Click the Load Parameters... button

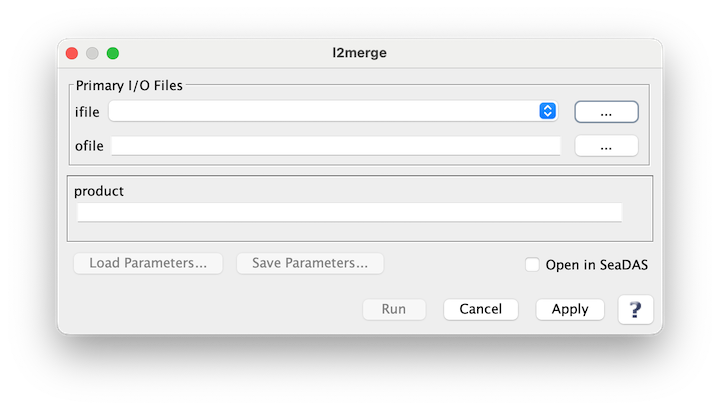click(x=148, y=263)
